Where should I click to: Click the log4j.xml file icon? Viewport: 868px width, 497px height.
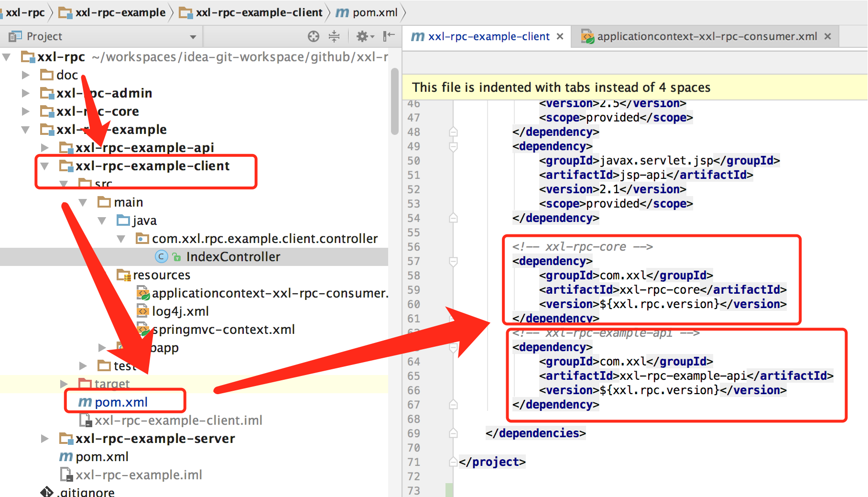(x=142, y=311)
